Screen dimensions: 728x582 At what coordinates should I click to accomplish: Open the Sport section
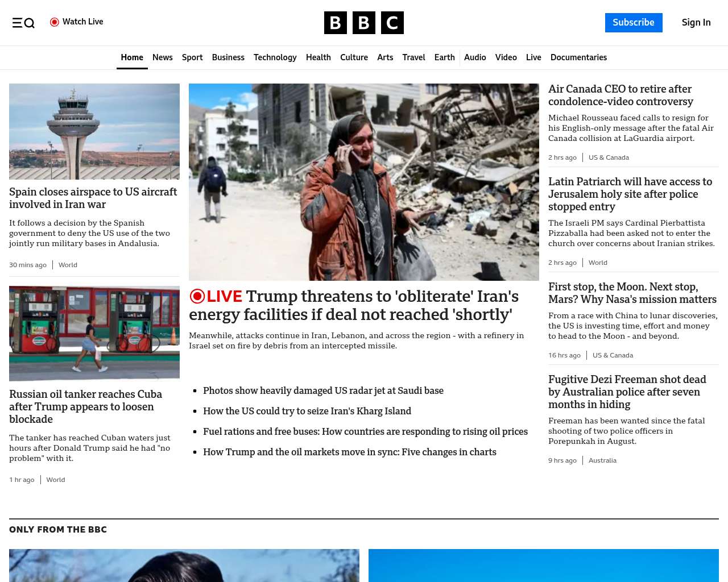click(x=192, y=57)
